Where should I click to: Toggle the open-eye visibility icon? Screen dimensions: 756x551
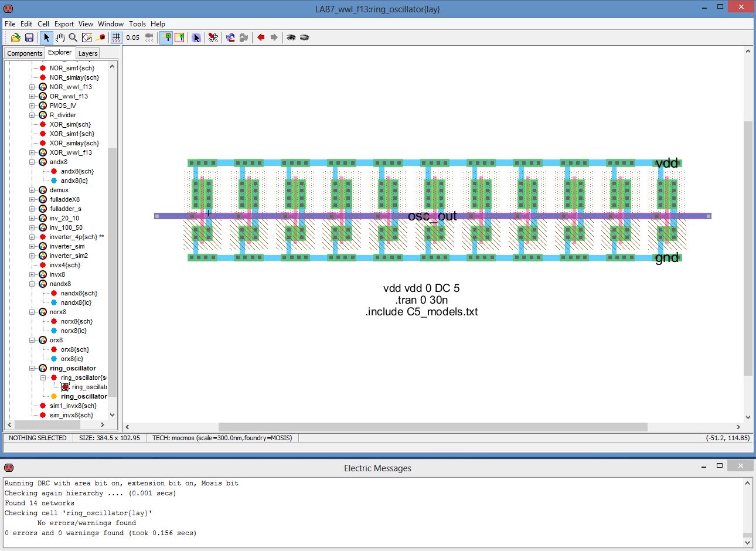point(291,38)
